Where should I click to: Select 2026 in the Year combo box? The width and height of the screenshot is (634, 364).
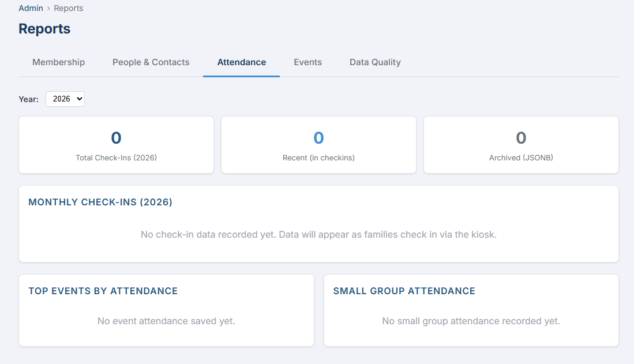[65, 99]
